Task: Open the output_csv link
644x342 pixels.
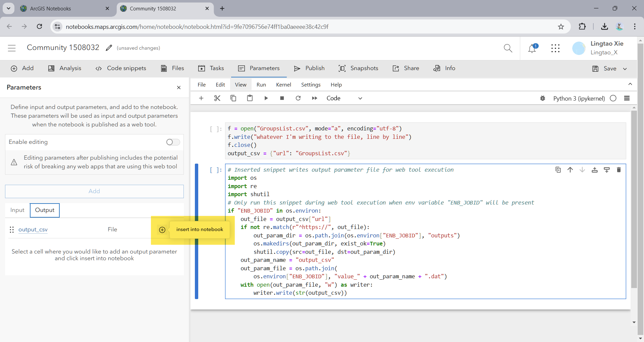Action: tap(33, 230)
